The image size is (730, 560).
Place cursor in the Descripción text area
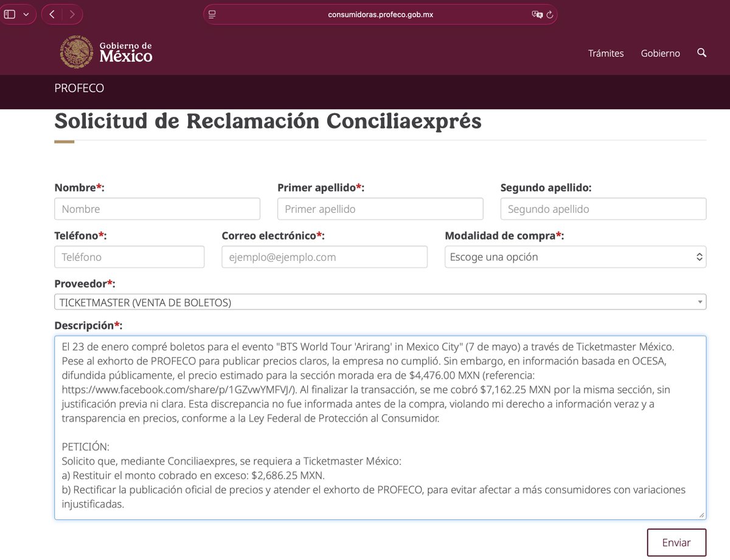(x=380, y=426)
